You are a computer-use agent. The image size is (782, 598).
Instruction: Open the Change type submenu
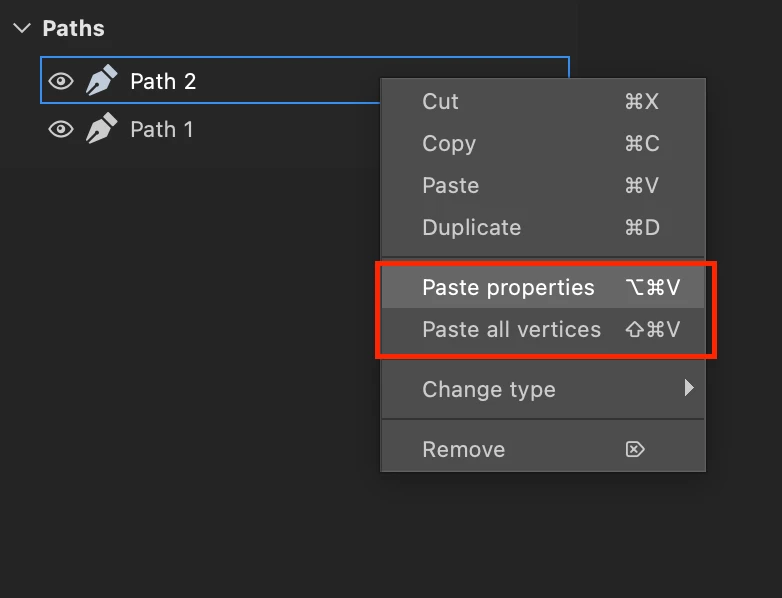[543, 389]
